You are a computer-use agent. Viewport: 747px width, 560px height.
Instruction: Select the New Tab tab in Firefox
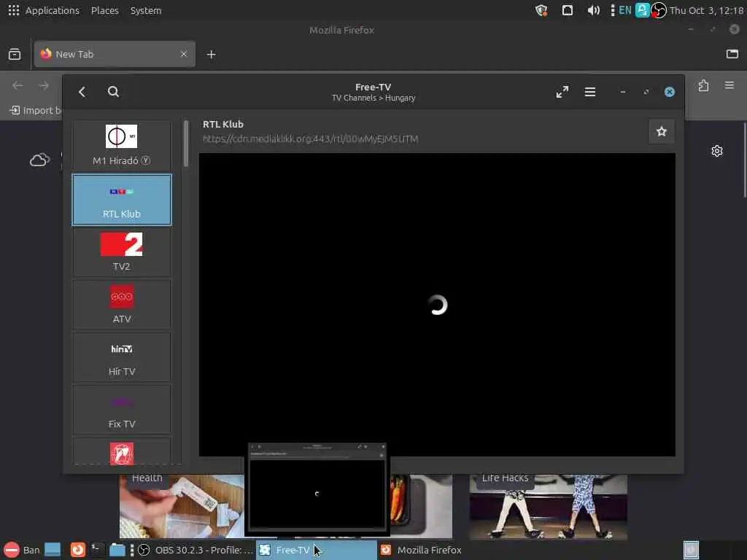pyautogui.click(x=115, y=54)
